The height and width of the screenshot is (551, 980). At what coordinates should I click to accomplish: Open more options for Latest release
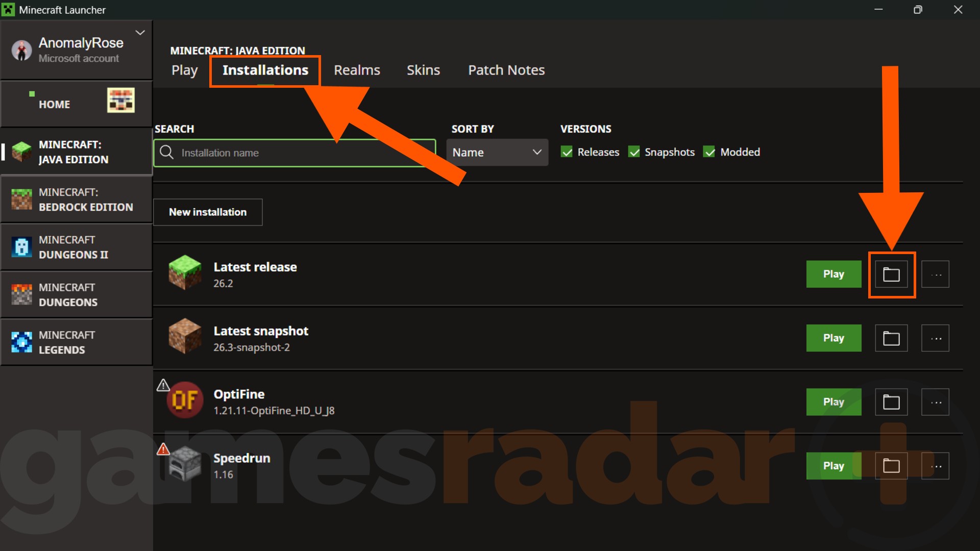point(935,274)
